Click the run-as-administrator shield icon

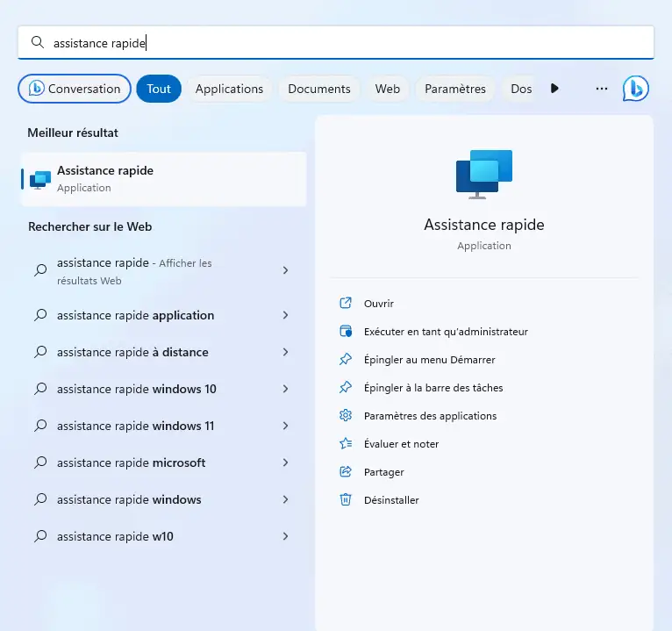point(346,332)
